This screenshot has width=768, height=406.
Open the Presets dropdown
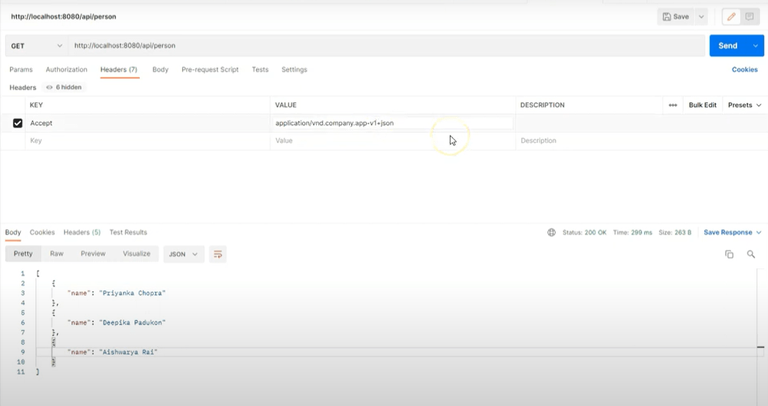pos(744,105)
